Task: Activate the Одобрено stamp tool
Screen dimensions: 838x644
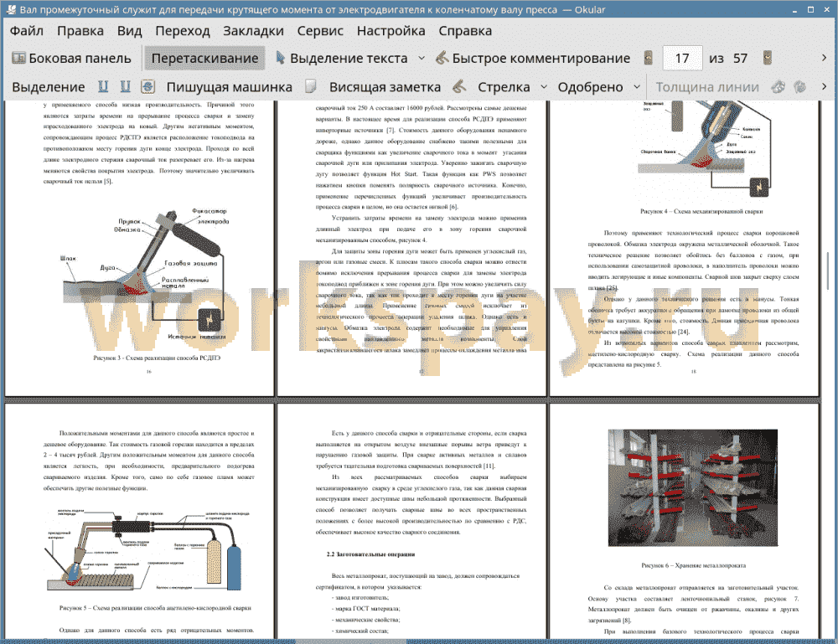Action: 590,86
